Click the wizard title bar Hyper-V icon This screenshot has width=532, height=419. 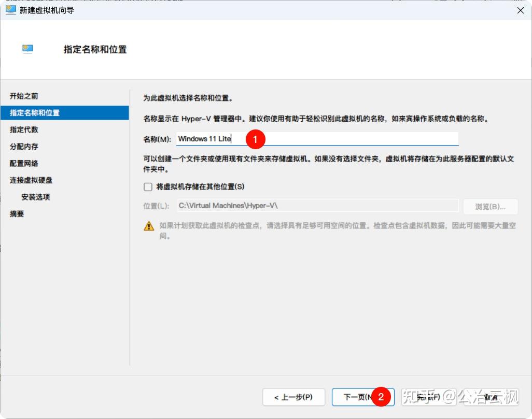point(10,9)
